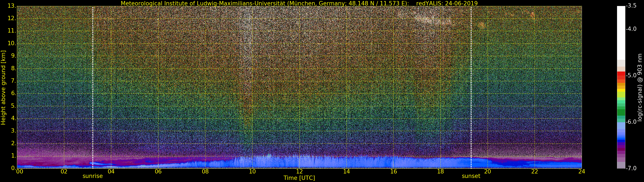Click the '24' time axis tick label
Image resolution: width=644 pixels, height=182 pixels.
(x=582, y=172)
